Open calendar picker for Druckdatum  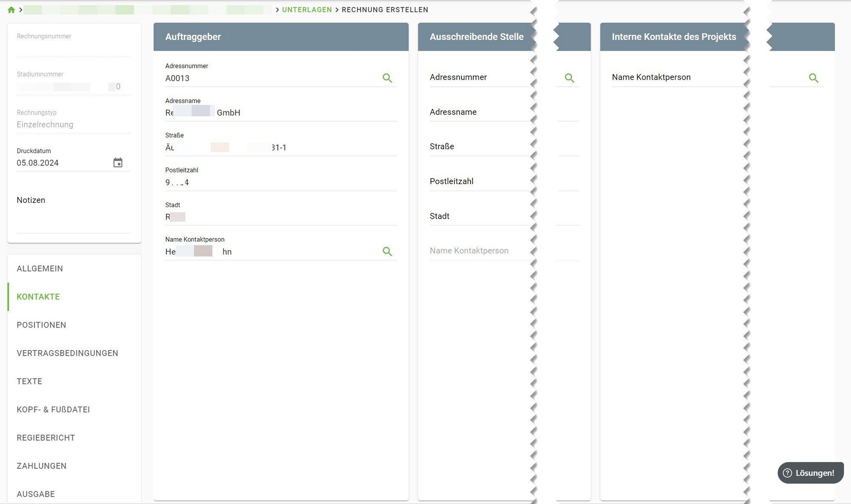pos(118,162)
